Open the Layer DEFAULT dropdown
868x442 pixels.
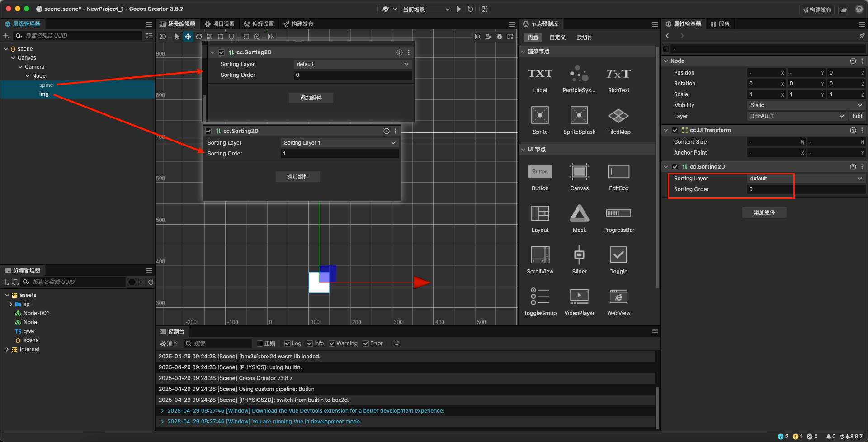(797, 116)
